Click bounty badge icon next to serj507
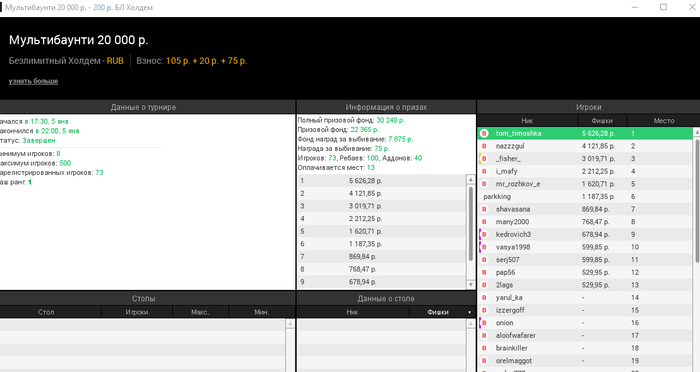The height and width of the screenshot is (372, 700). [x=484, y=259]
